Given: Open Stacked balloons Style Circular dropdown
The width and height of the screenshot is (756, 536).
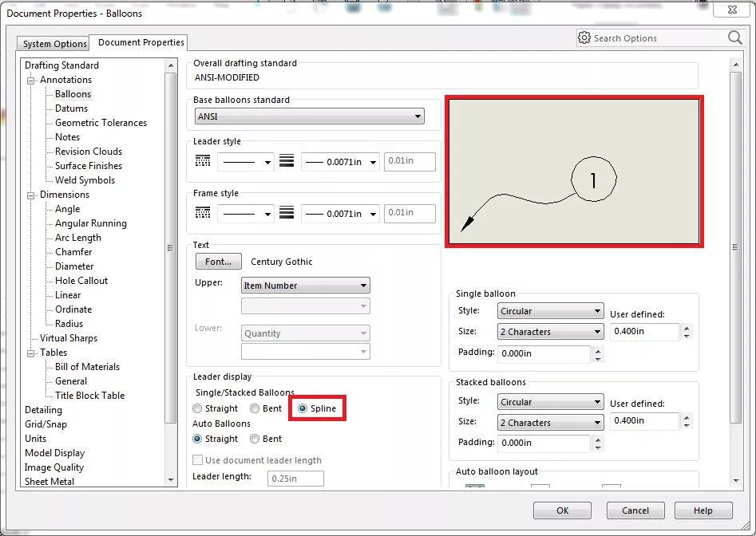Looking at the screenshot, I should coord(550,402).
